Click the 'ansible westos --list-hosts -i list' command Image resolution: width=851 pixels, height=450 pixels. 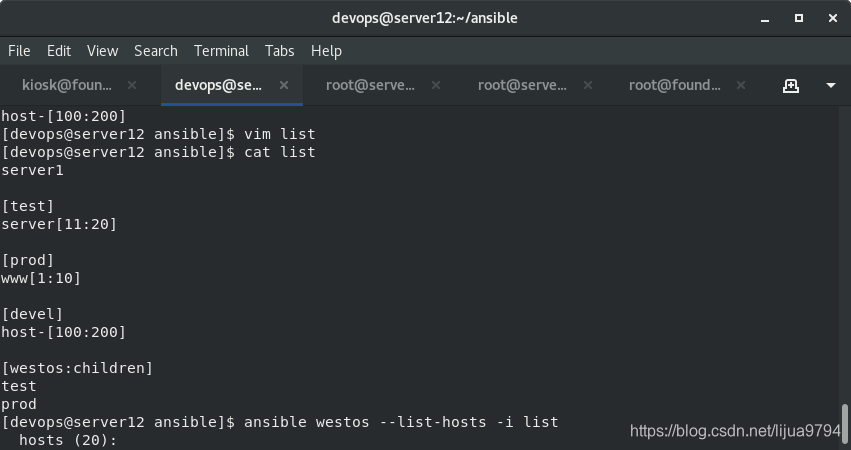[401, 422]
